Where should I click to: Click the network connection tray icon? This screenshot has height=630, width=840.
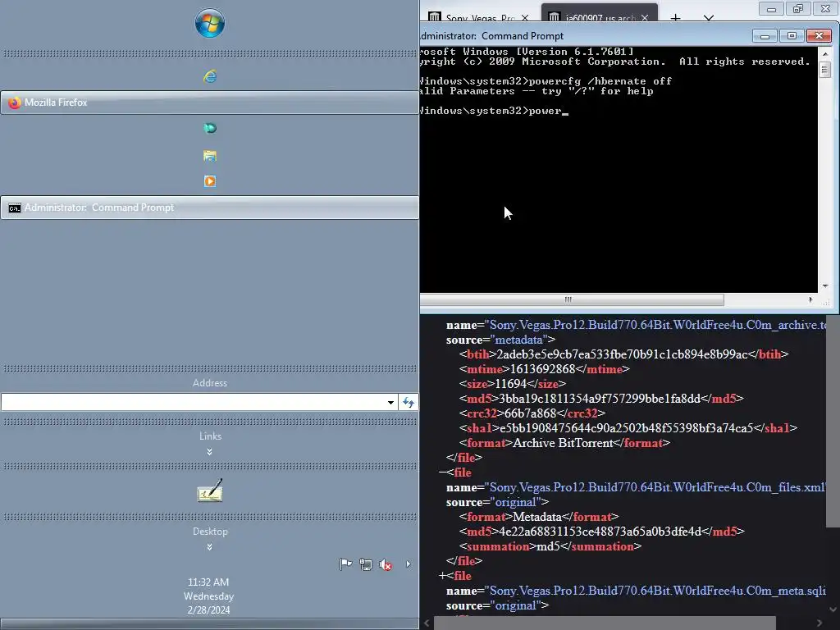(366, 564)
